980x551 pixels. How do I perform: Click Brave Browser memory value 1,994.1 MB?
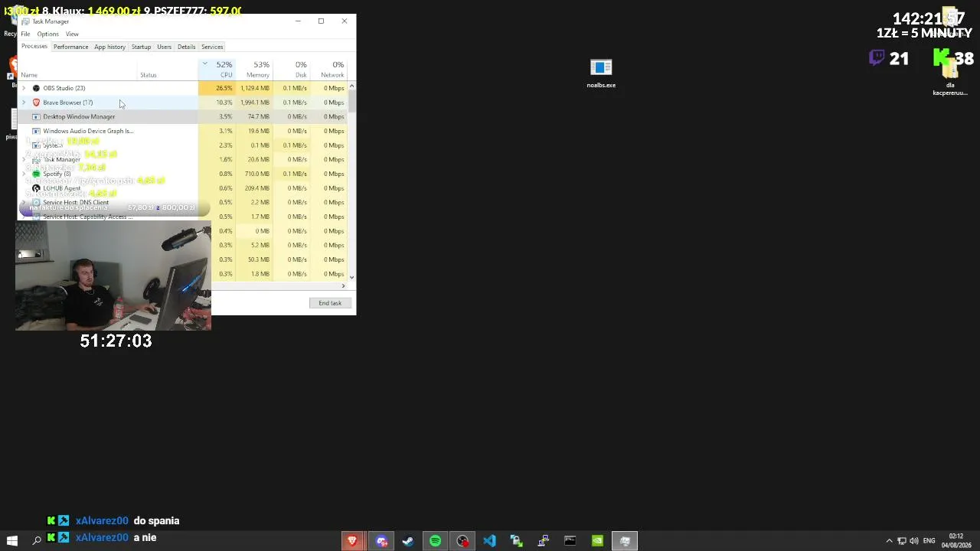pos(255,103)
